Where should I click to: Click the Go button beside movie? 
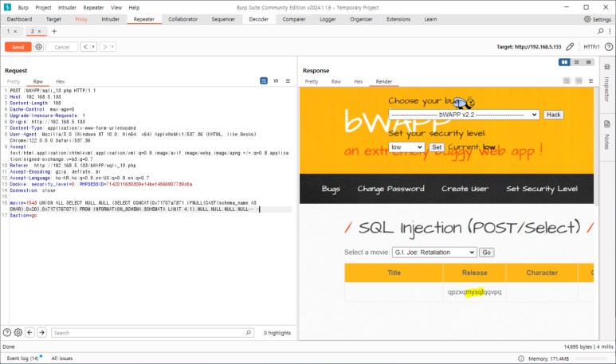pyautogui.click(x=486, y=252)
